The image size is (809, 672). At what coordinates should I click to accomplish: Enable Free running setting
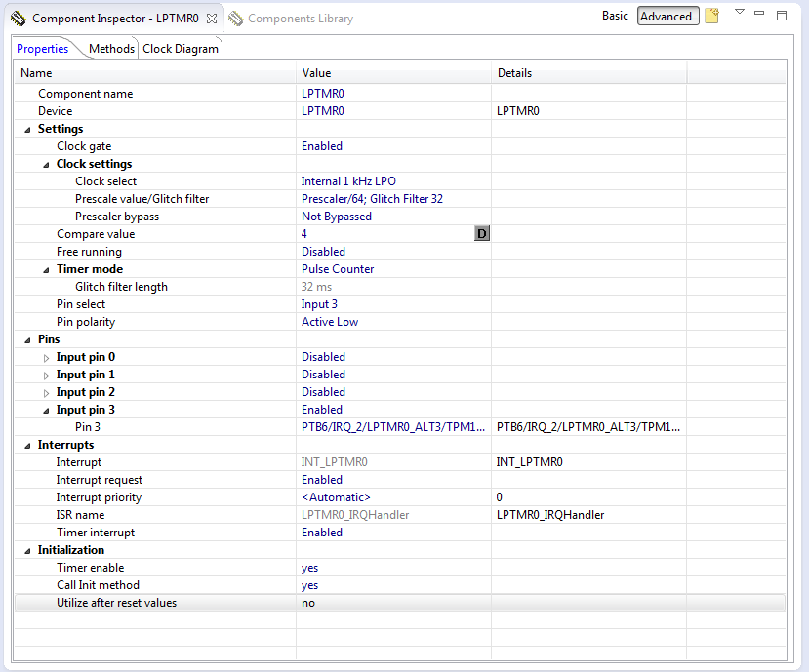[x=323, y=252]
